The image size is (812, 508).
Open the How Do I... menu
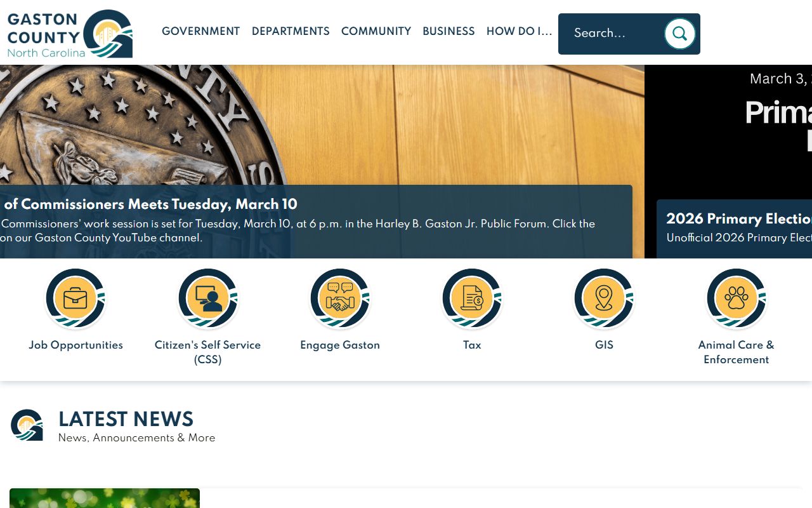point(520,31)
